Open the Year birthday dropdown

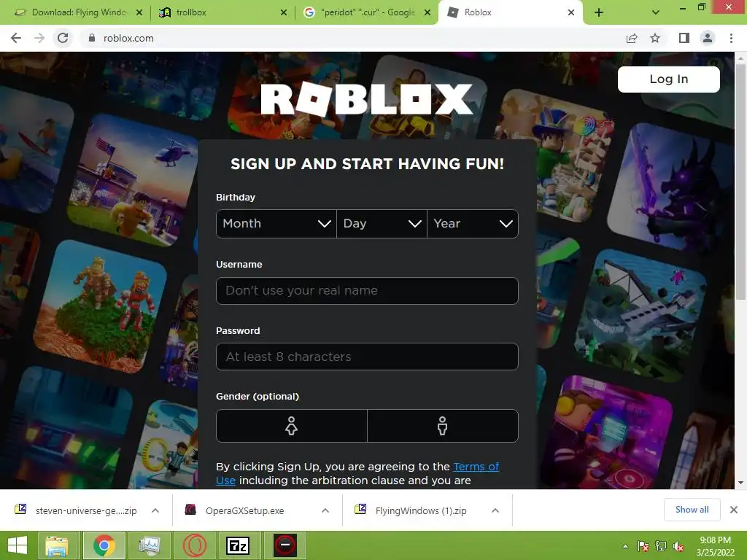[x=473, y=224]
